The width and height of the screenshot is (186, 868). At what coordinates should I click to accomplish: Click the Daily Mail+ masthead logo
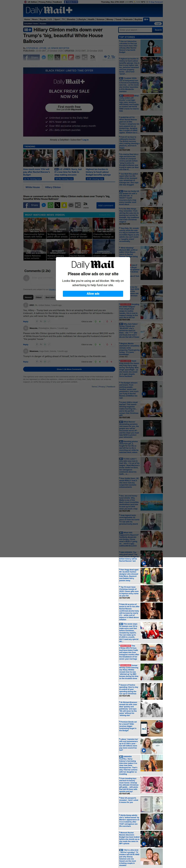[x=49, y=10]
